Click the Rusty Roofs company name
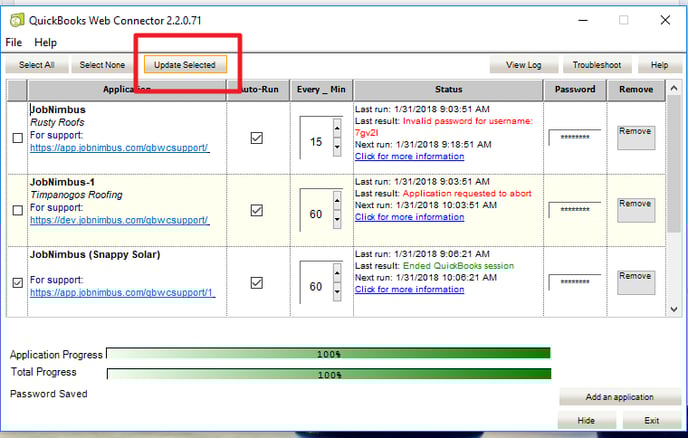Screen dimensions: 688x438 coord(57,122)
